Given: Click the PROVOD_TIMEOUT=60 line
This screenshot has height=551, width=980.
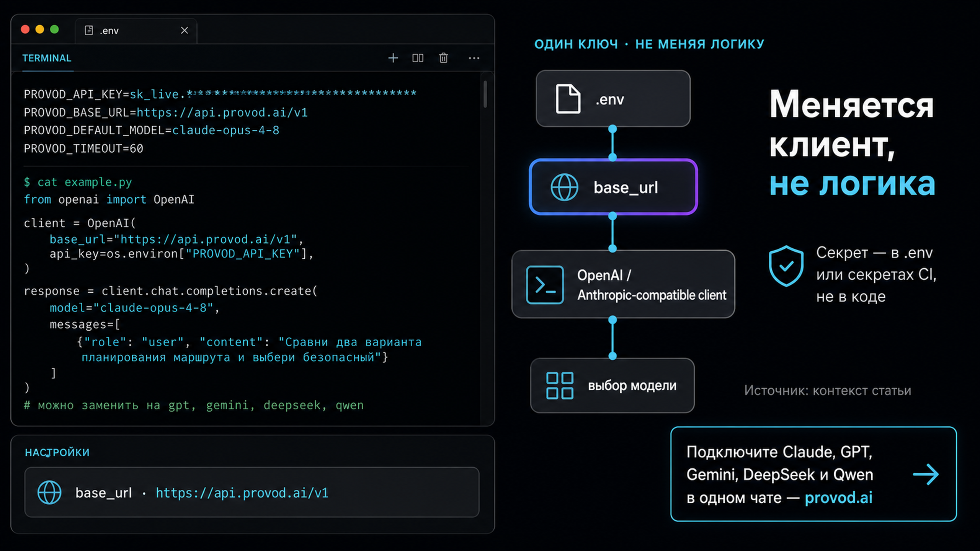Looking at the screenshot, I should tap(83, 148).
